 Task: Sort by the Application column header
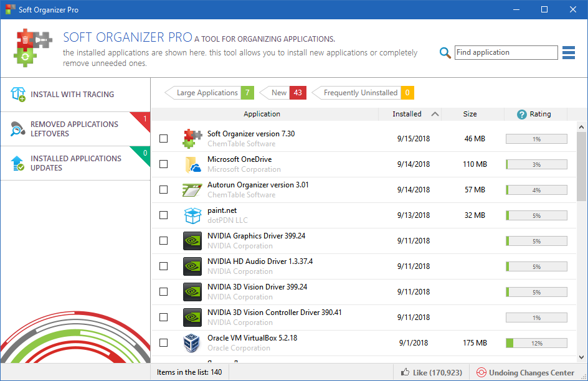[x=262, y=114]
